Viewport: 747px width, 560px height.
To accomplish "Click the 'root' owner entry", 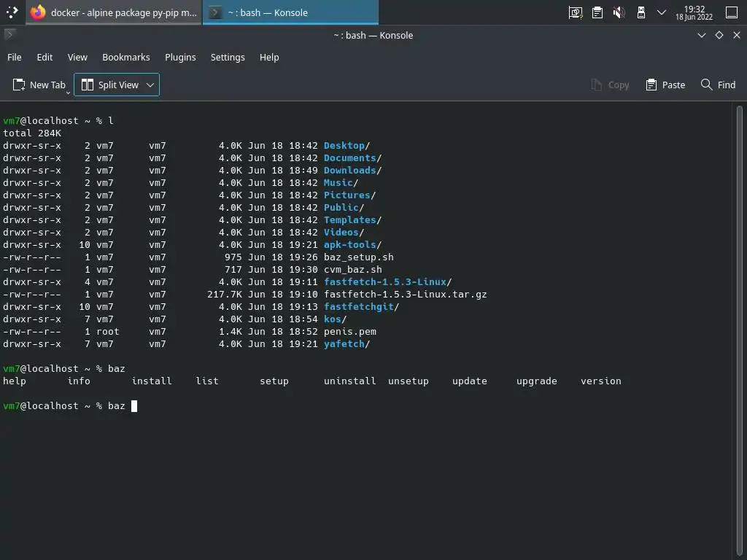I will pos(108,332).
